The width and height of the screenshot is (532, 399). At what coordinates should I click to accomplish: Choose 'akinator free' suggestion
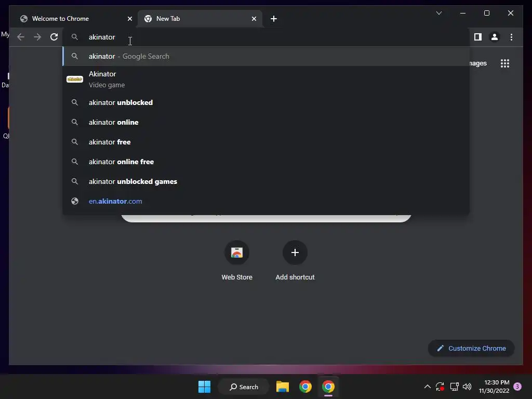pos(266,142)
